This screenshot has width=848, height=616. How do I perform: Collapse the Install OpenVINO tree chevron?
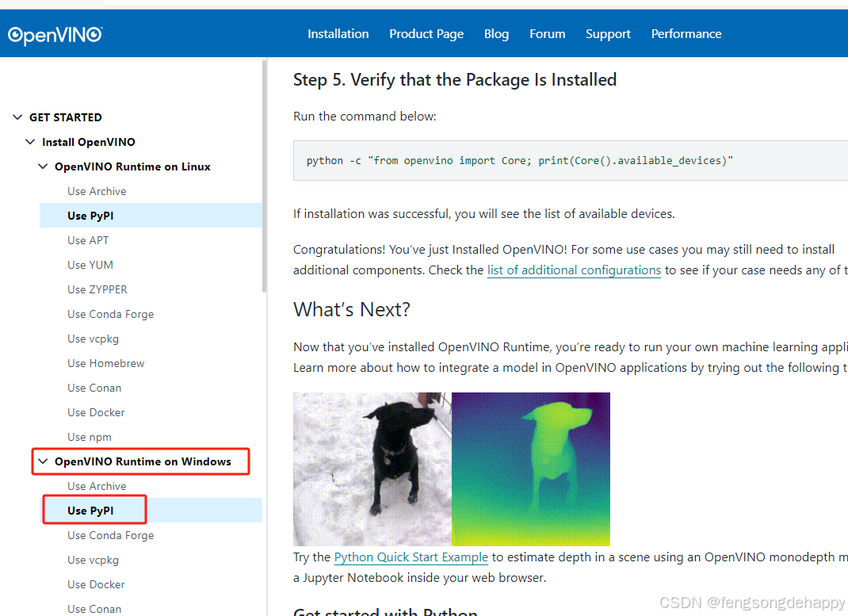click(x=30, y=142)
